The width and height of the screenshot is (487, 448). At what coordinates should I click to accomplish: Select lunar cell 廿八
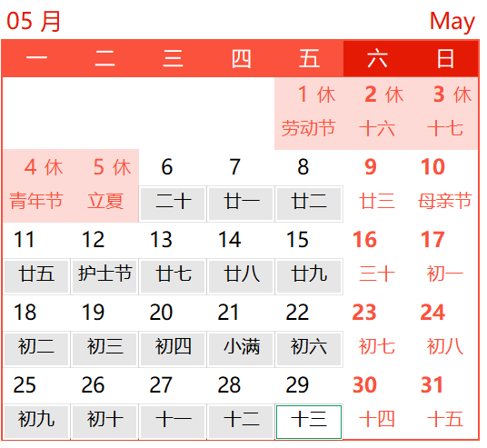(241, 276)
